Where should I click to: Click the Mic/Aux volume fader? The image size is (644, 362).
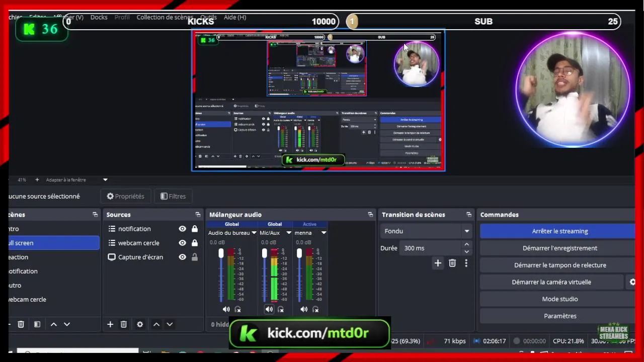point(265,254)
